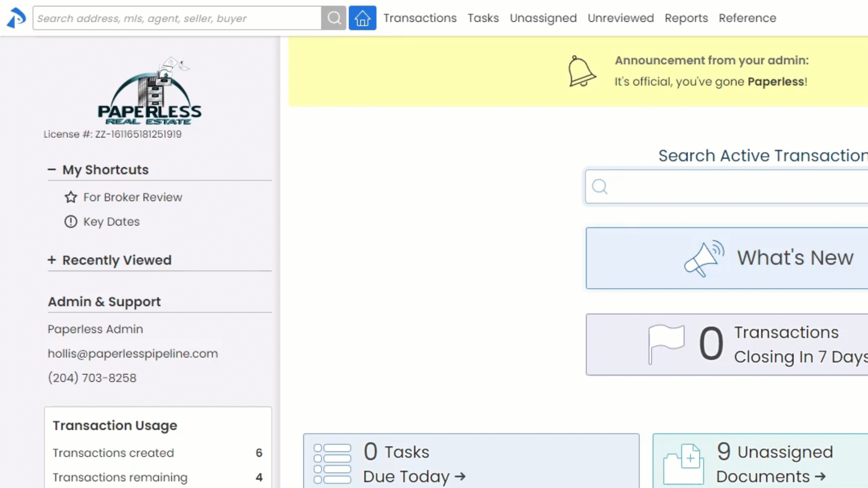Click the Paperless Pipeline logo icon
This screenshot has height=488, width=868.
coord(16,18)
